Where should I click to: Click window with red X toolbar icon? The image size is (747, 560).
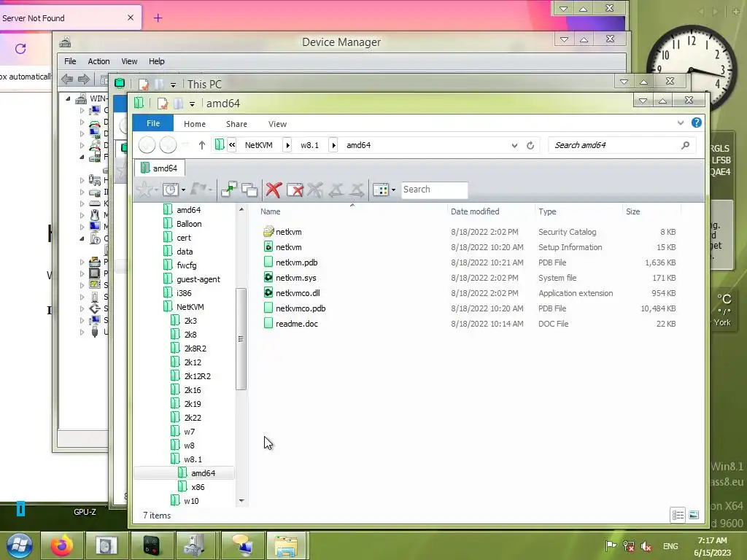pyautogui.click(x=295, y=190)
